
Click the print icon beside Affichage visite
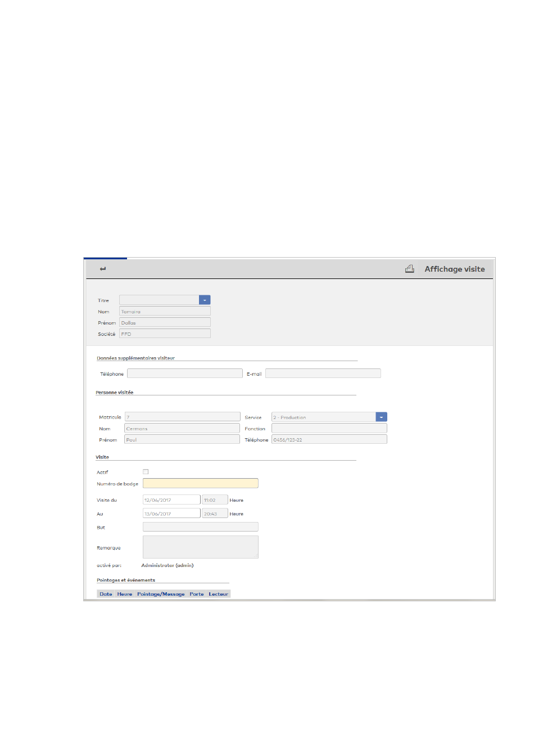(410, 269)
